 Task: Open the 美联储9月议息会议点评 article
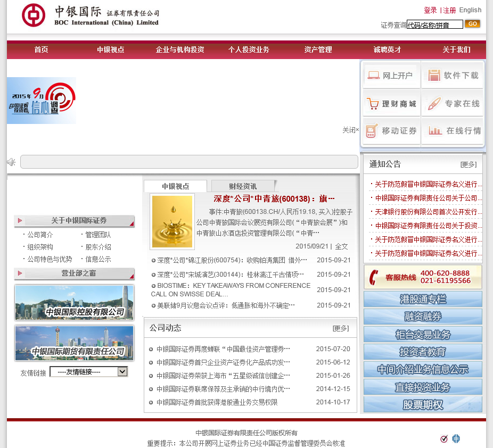click(226, 306)
